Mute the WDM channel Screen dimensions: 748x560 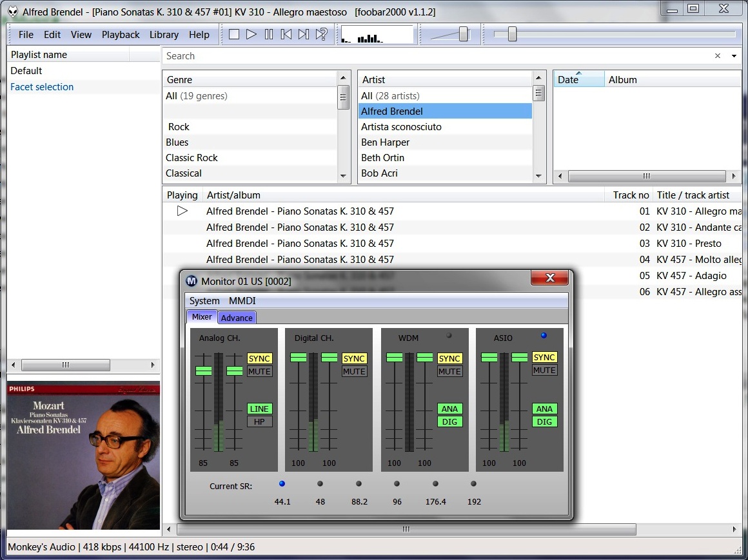449,371
